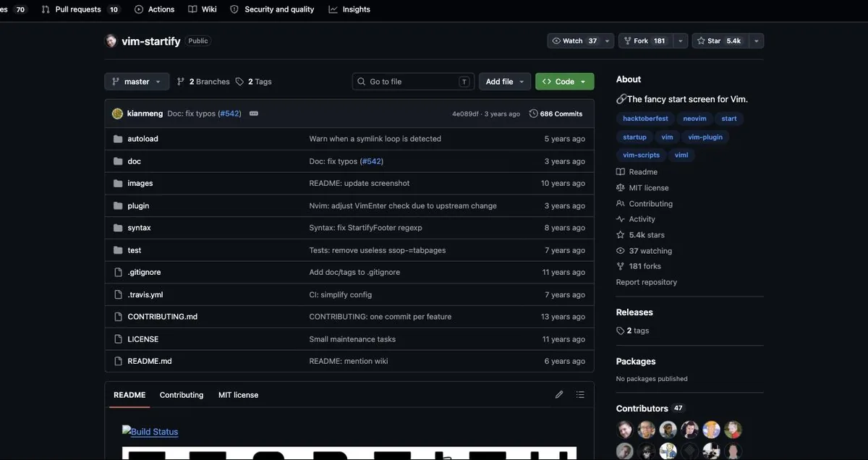This screenshot has width=868, height=460.
Task: Expand the Fork options dropdown arrow
Action: [680, 41]
